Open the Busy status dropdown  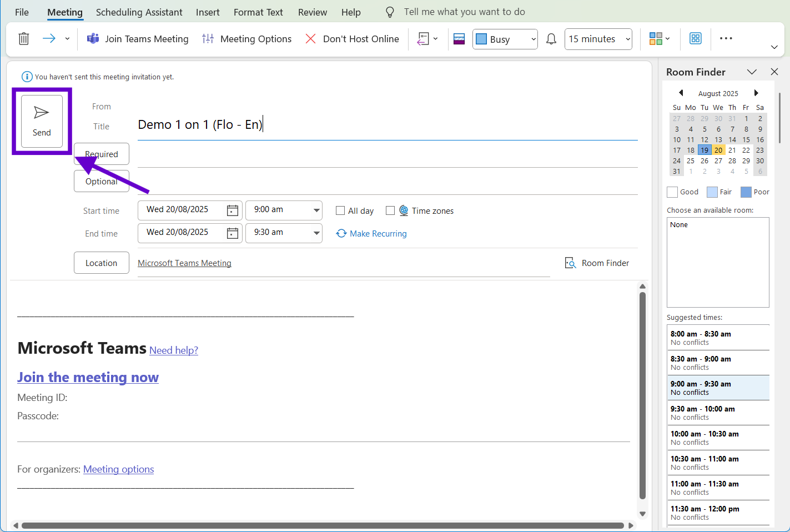tap(505, 39)
